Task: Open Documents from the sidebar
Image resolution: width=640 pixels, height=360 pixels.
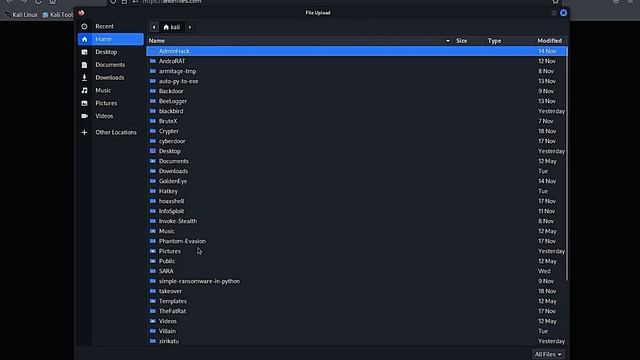Action: 110,64
